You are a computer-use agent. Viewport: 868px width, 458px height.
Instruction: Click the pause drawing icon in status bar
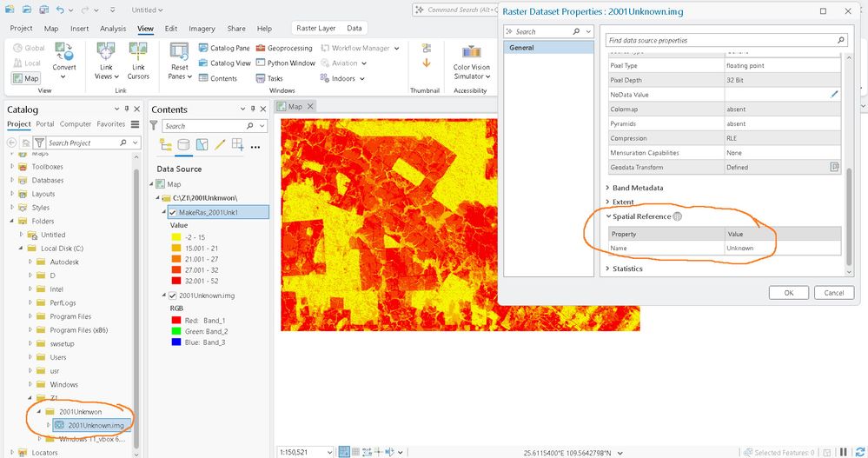(x=844, y=453)
